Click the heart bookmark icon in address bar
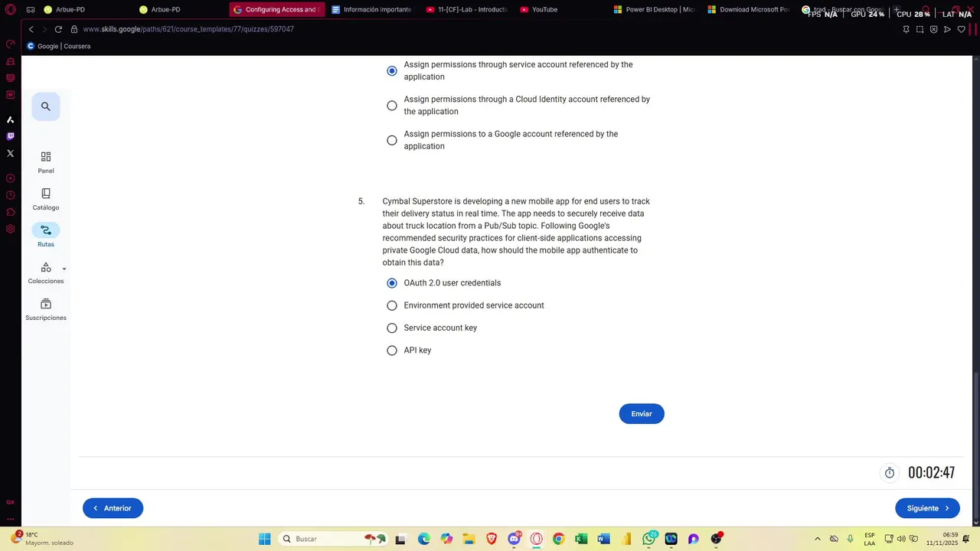Image resolution: width=980 pixels, height=551 pixels. 961,29
